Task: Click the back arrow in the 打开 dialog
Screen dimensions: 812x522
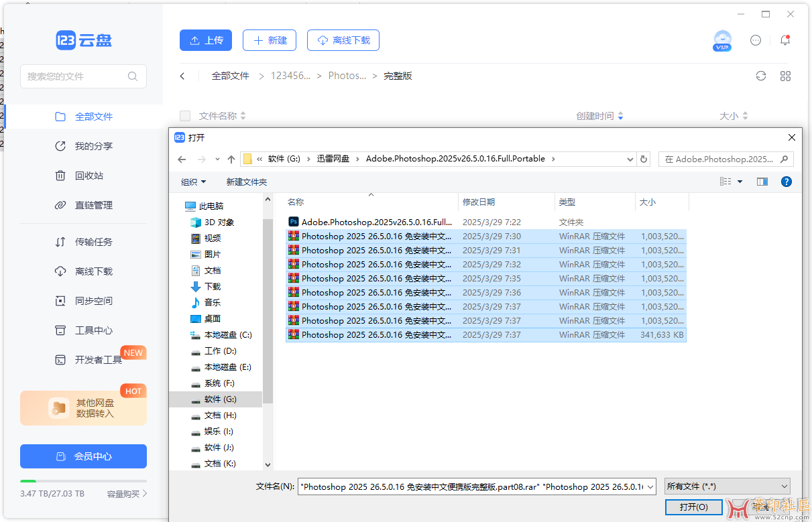Action: [182, 159]
